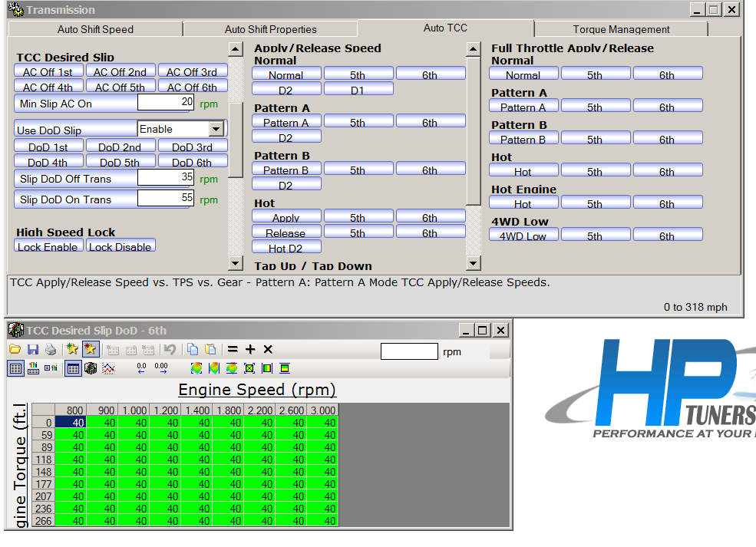
Task: Click the open folder icon in table toolbar
Action: 15,350
